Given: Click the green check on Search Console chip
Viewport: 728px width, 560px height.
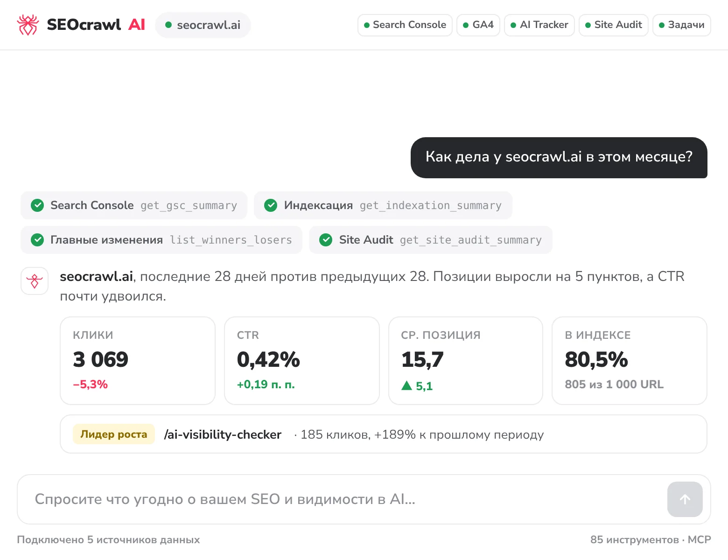Looking at the screenshot, I should click(x=37, y=205).
